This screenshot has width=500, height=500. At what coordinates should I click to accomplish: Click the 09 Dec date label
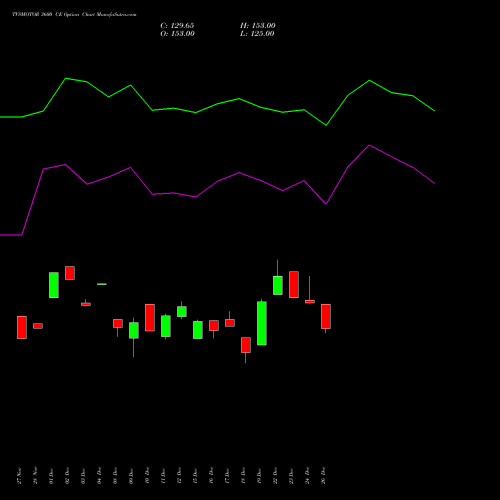(131, 476)
